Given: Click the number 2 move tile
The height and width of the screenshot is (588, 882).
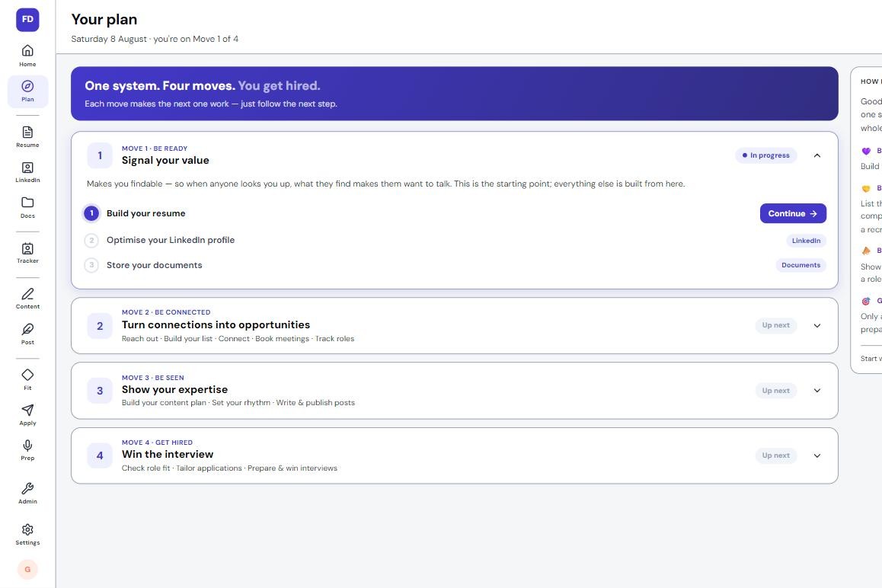Looking at the screenshot, I should tap(100, 326).
